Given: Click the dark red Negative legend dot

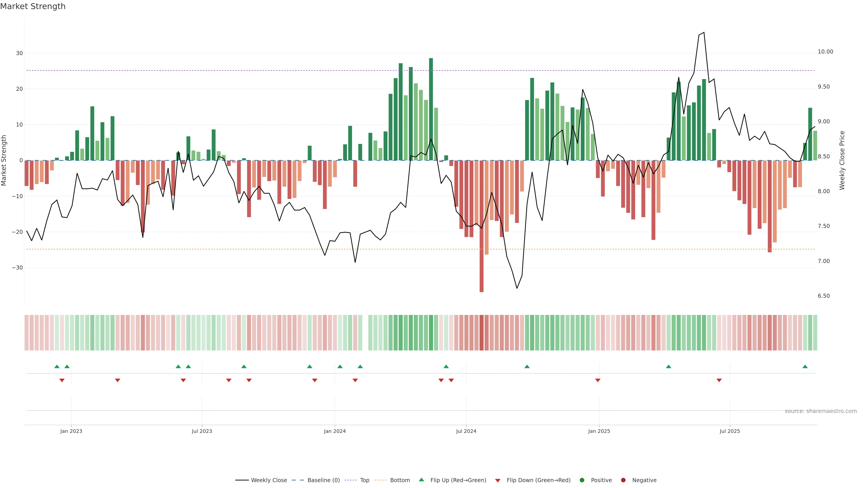Looking at the screenshot, I should pyautogui.click(x=623, y=480).
